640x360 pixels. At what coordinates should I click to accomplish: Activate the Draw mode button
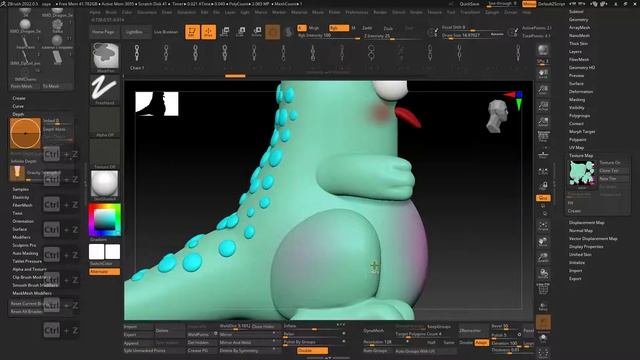click(209, 32)
